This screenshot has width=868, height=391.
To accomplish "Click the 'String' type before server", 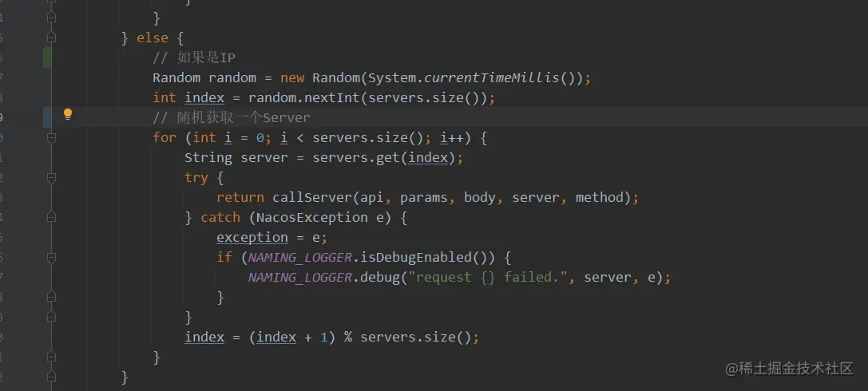I will tap(208, 158).
